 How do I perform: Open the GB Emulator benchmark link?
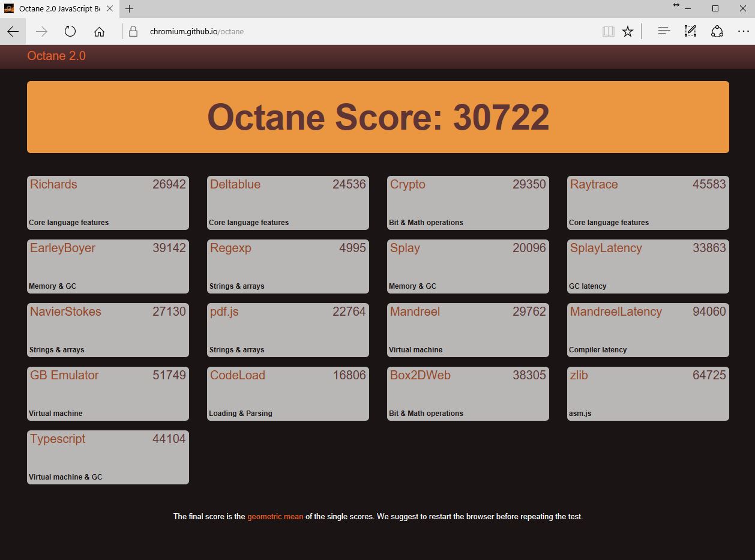tap(64, 375)
